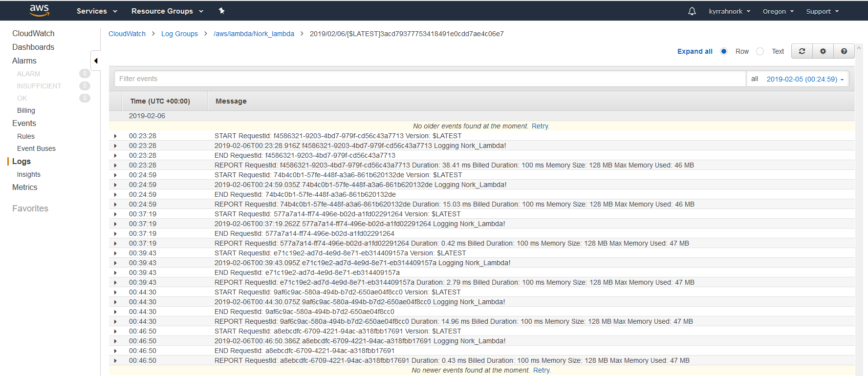Expand the START f4586321 log row

pos(115,136)
